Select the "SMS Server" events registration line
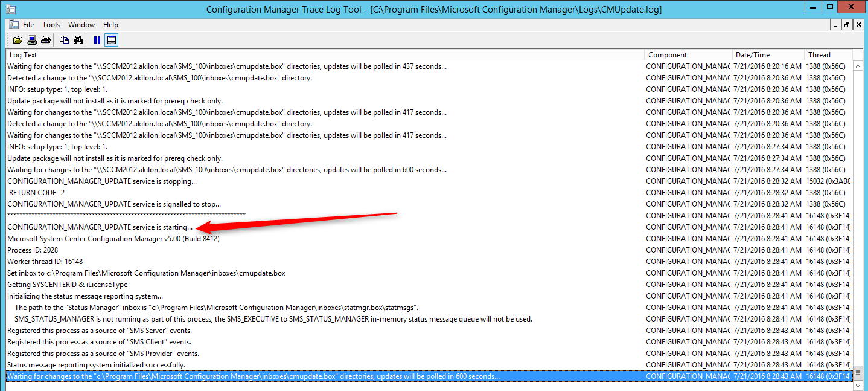The width and height of the screenshot is (868, 391). click(429, 331)
